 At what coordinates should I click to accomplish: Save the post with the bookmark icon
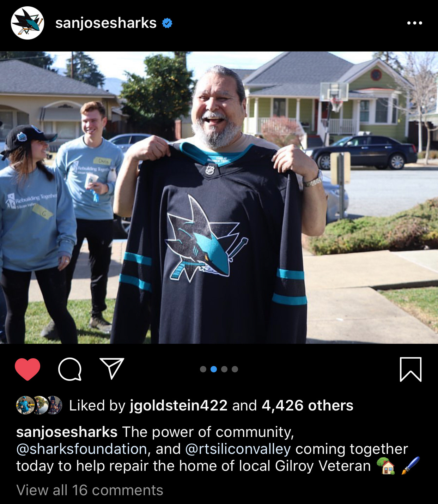(x=411, y=370)
